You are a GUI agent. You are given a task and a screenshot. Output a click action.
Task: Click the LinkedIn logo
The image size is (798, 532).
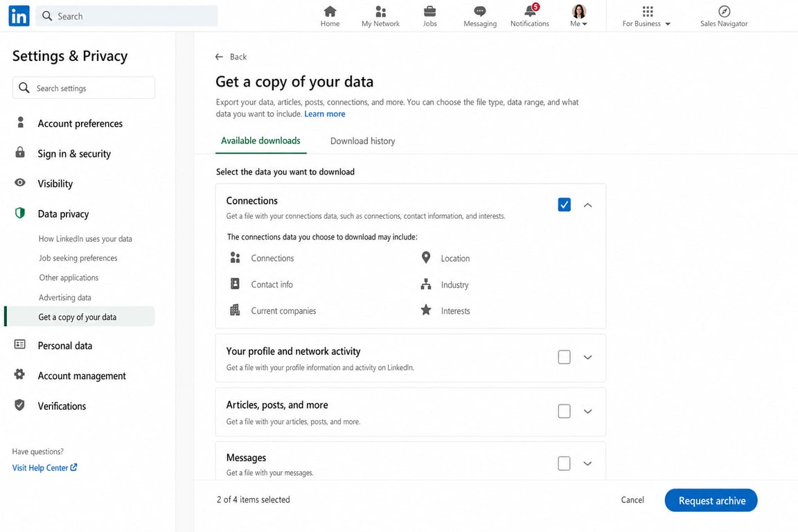coord(19,16)
